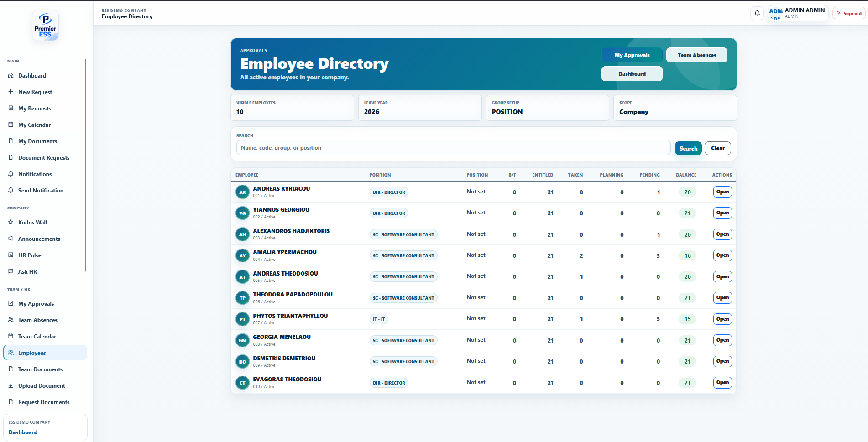Select My Approvals in the banner
Screen dimensions: 868x442
click(632, 55)
